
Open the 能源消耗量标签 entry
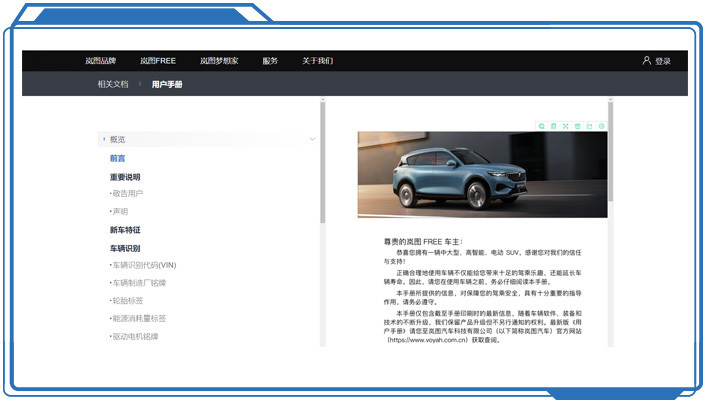tap(138, 319)
